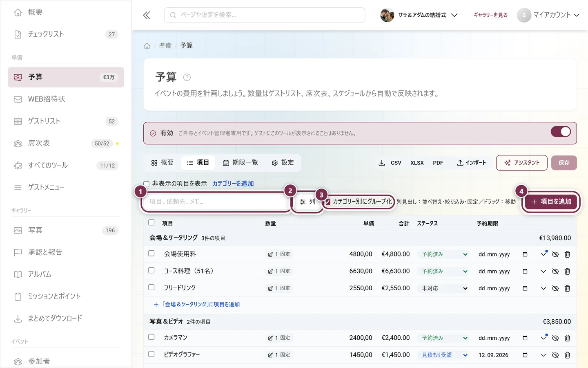The width and height of the screenshot is (588, 368).
Task: Open ゲストリスト in the sidebar
Action: [66, 121]
